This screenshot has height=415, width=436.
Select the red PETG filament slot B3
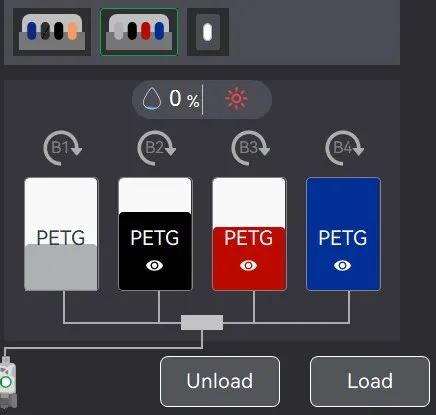coord(249,234)
